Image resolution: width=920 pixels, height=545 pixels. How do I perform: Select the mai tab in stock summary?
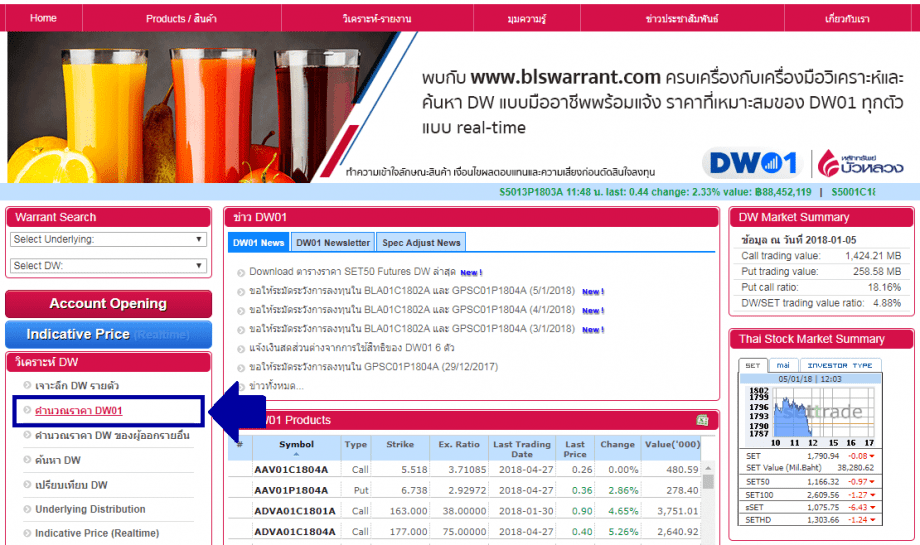tap(783, 366)
